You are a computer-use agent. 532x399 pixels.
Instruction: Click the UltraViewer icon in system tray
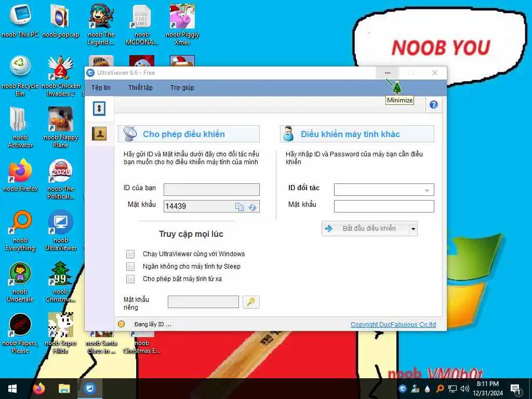403,389
